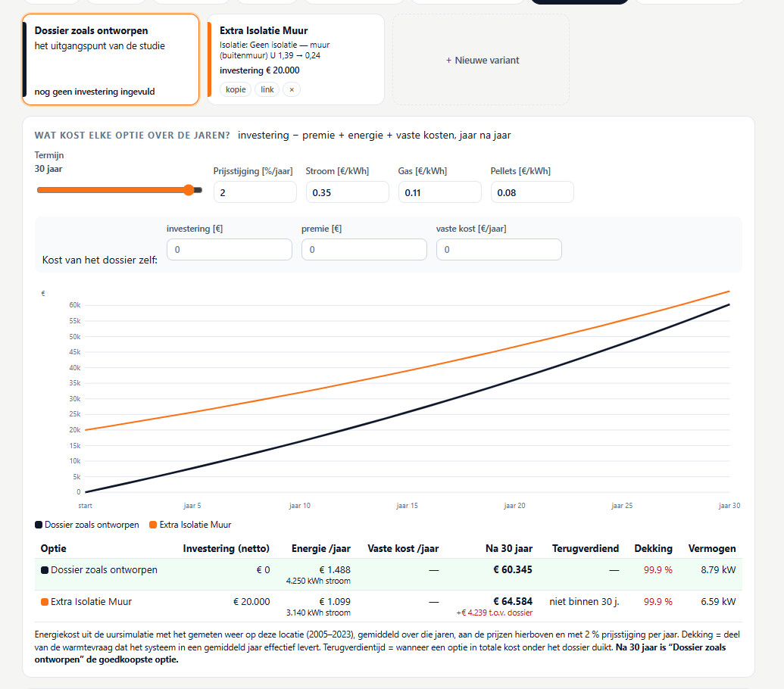The image size is (784, 689).
Task: Edit the Pellets price field
Action: [x=533, y=192]
